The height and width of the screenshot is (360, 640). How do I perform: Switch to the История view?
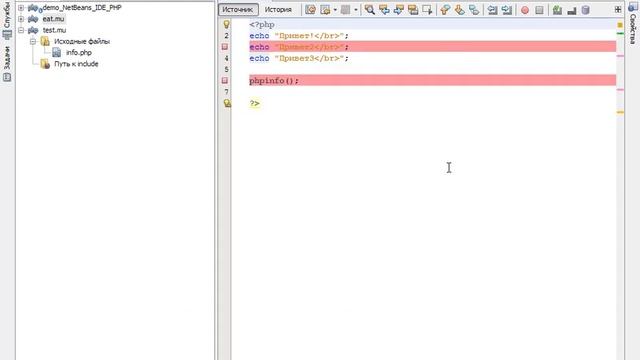click(x=278, y=9)
